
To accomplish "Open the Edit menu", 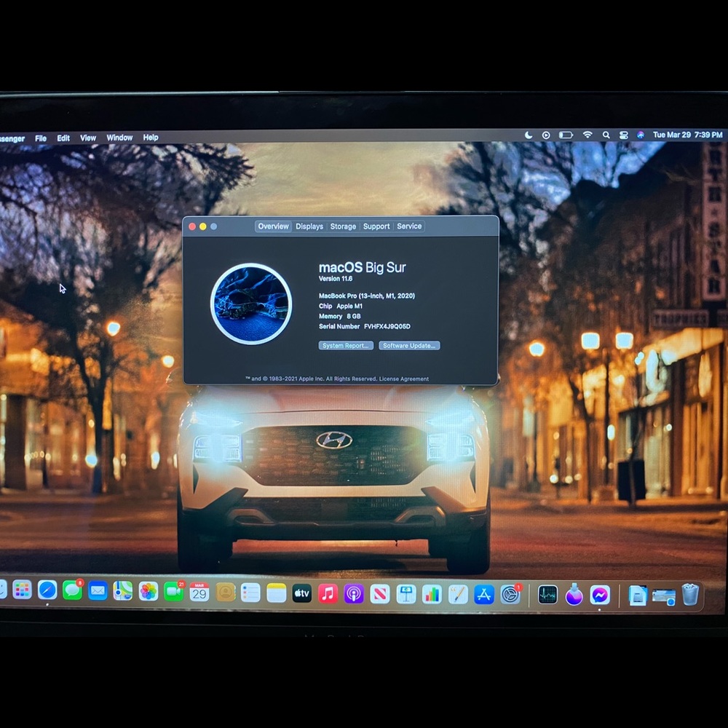I will pyautogui.click(x=63, y=138).
